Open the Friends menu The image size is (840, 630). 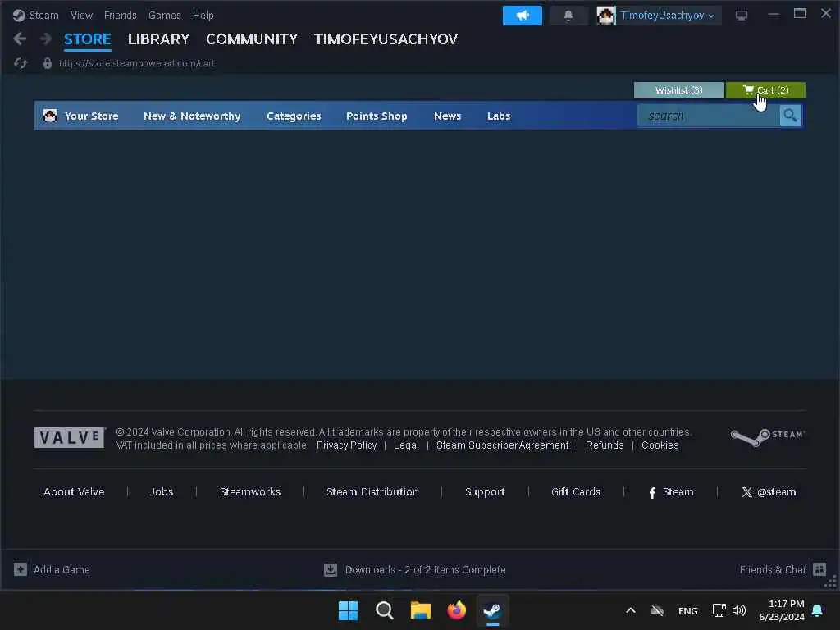120,16
